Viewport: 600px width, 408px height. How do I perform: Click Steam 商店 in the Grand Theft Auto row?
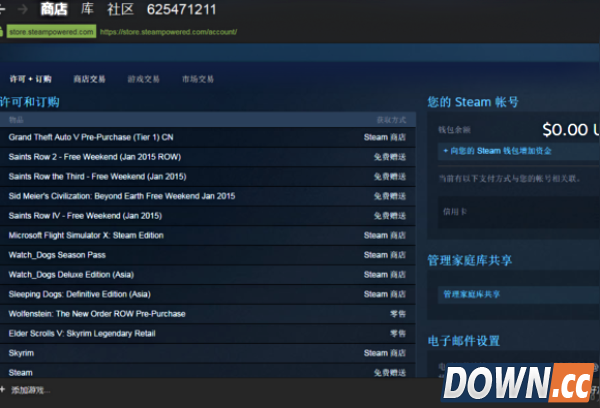[385, 137]
